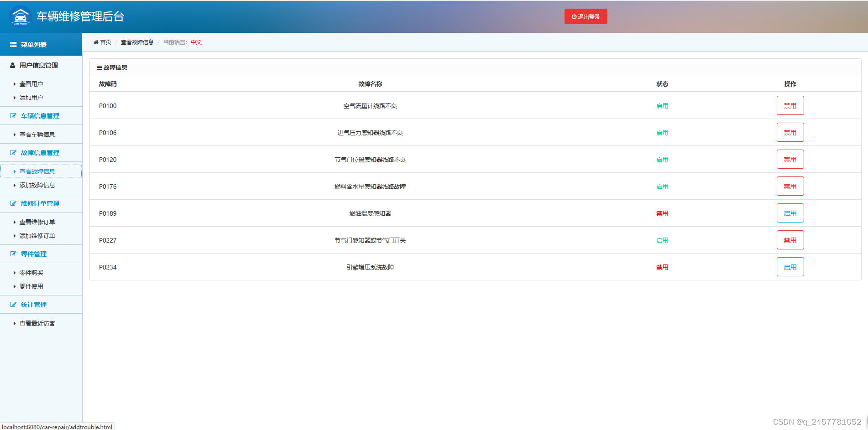Image resolution: width=868 pixels, height=430 pixels.
Task: Click the home icon in breadcrumb
Action: tap(96, 42)
